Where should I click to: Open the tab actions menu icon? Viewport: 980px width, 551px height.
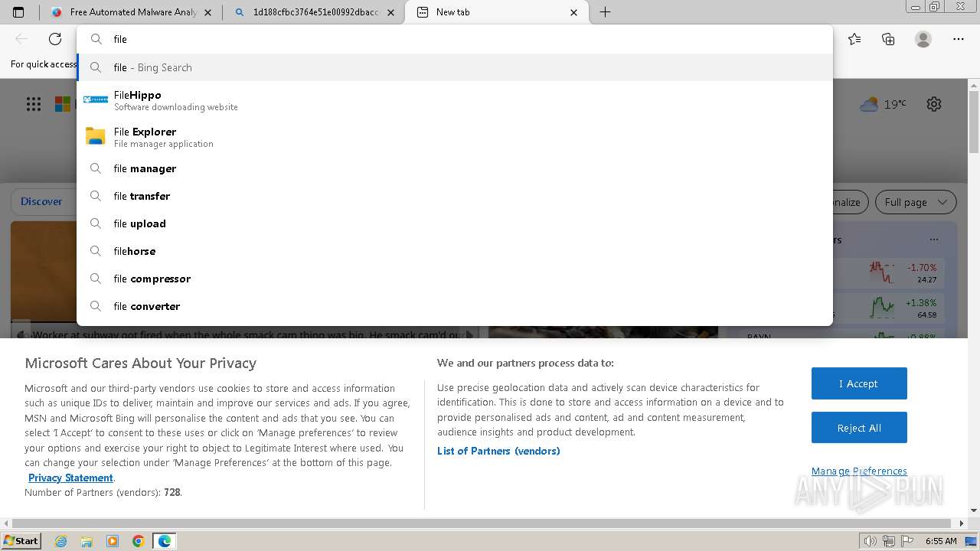click(x=18, y=12)
